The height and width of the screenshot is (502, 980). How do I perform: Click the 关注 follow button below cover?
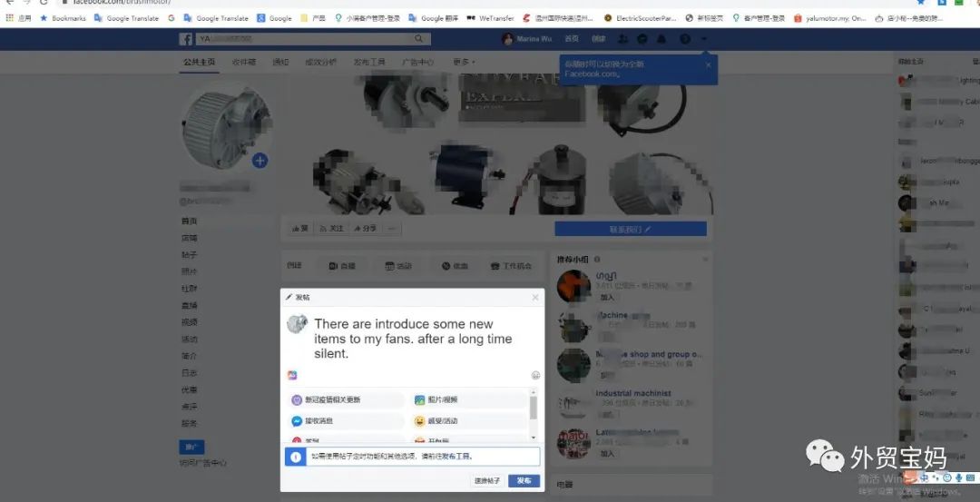pos(331,229)
